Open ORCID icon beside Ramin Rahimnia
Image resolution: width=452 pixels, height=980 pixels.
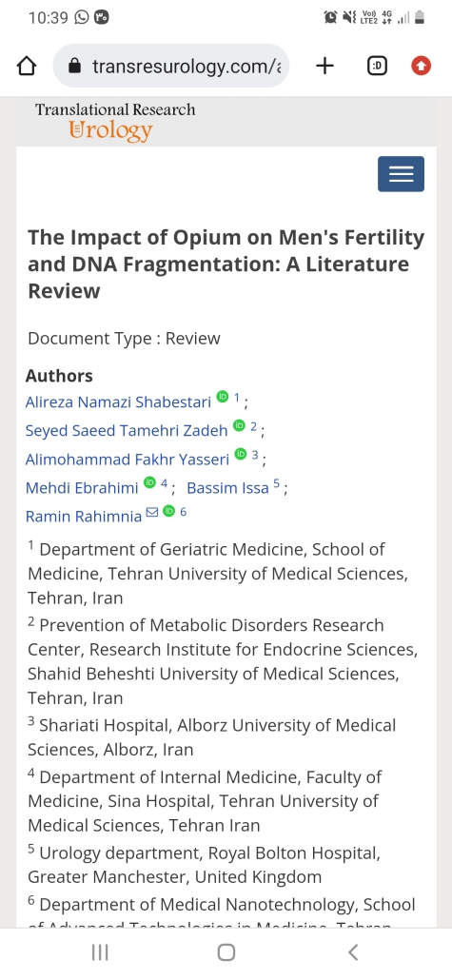point(168,512)
